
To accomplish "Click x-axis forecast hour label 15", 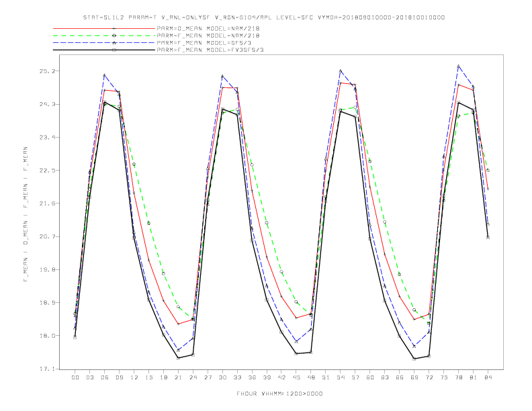I will [x=148, y=377].
